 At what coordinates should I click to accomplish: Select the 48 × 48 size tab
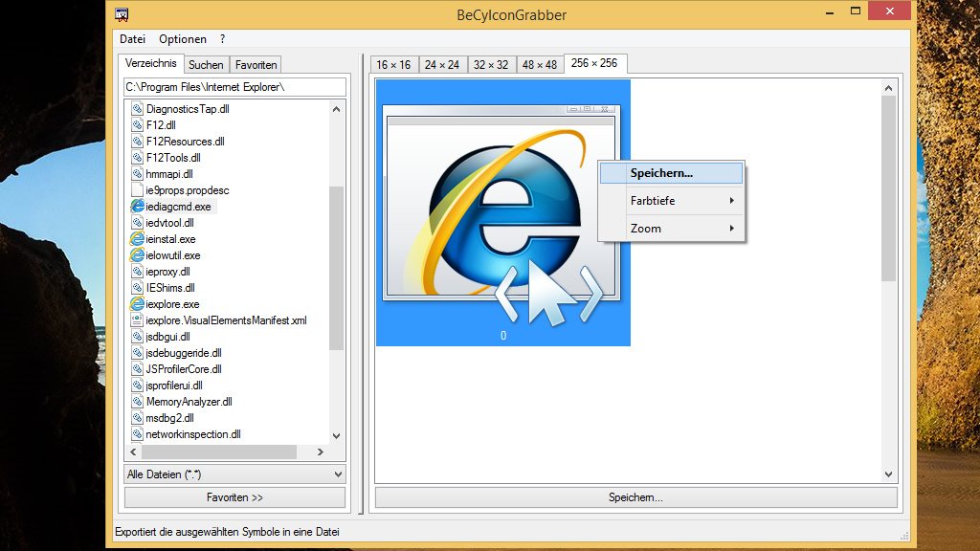[540, 64]
